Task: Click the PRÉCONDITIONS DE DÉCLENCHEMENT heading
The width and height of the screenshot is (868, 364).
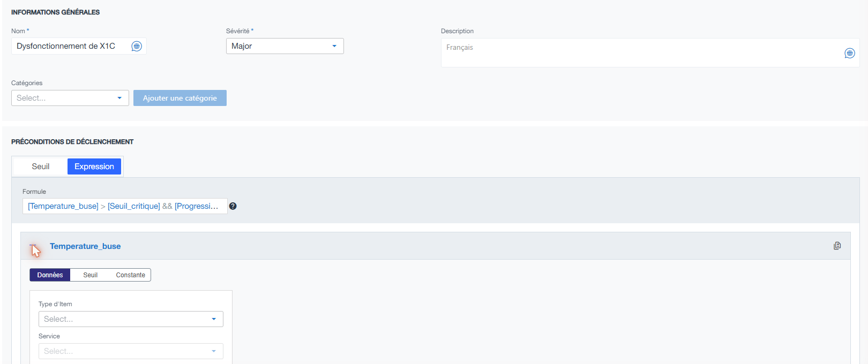Action: 72,142
